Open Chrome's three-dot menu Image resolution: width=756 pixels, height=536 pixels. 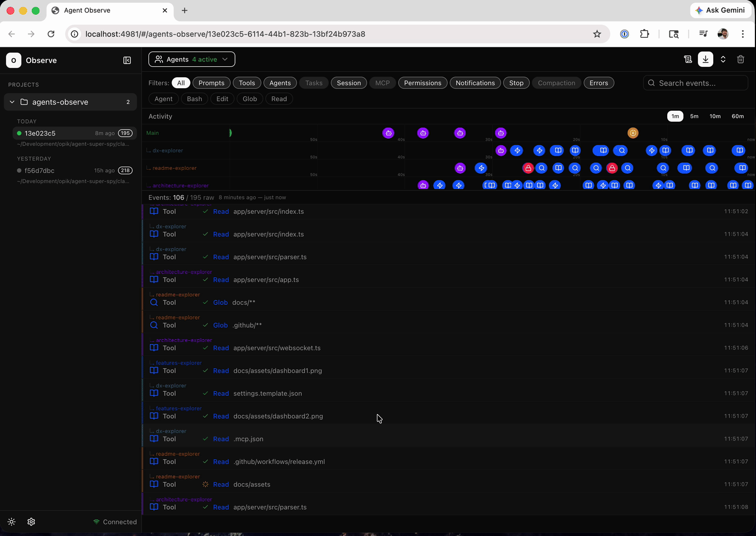click(743, 34)
